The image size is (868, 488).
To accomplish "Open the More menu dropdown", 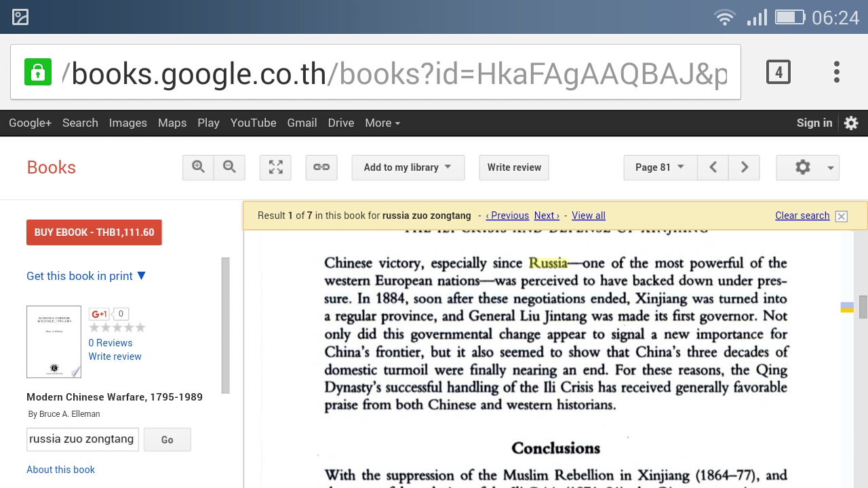I will 382,123.
